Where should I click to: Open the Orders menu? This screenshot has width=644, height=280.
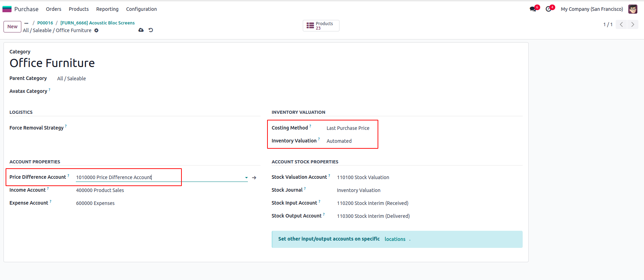pos(53,9)
